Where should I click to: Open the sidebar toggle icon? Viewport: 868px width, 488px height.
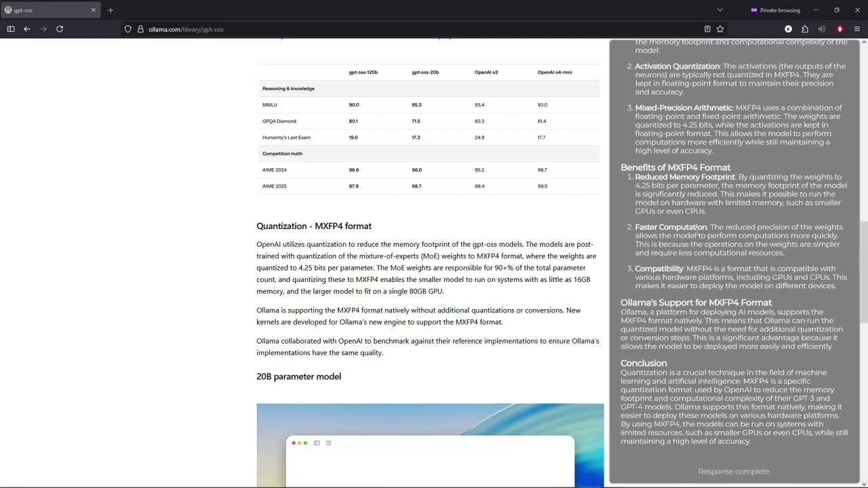[x=11, y=29]
